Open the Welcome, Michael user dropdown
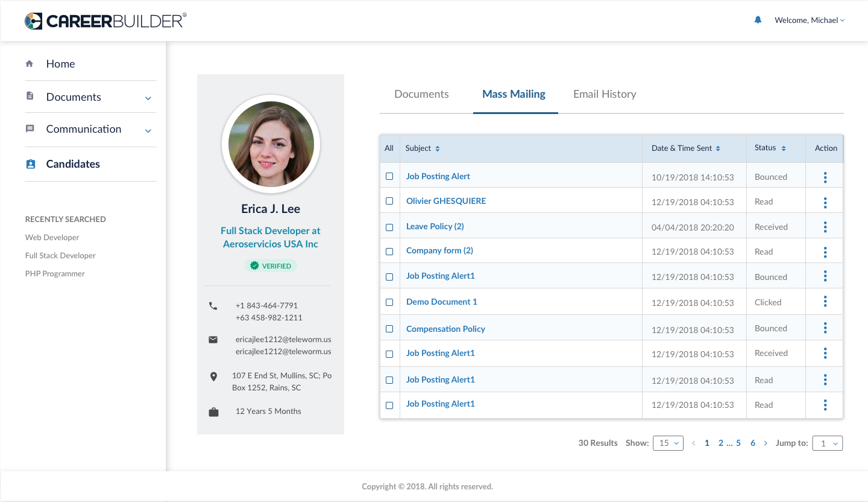Viewport: 868px width, 502px height. point(810,21)
